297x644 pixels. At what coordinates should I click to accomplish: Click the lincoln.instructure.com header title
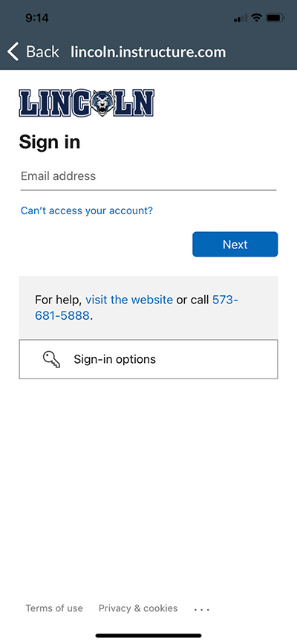148,52
